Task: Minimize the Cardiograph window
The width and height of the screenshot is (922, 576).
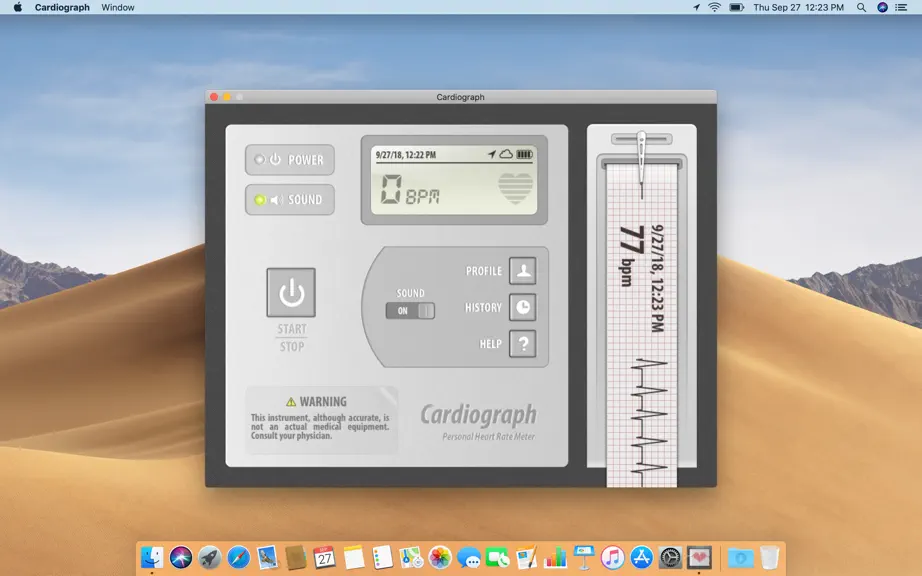Action: coord(227,97)
